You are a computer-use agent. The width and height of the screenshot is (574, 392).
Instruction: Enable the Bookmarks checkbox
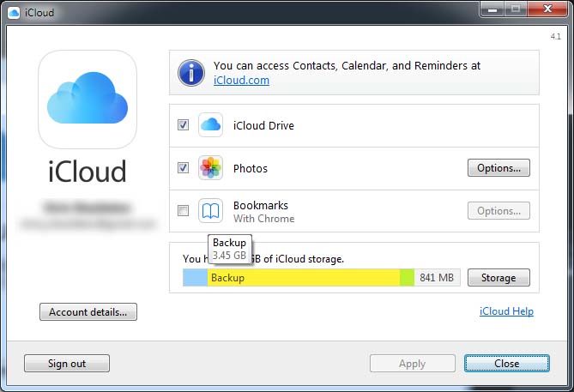pos(183,210)
